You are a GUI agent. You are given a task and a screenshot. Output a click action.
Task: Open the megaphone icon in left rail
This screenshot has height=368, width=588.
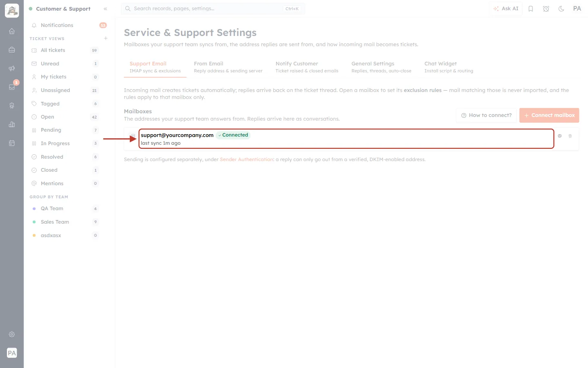tap(12, 68)
